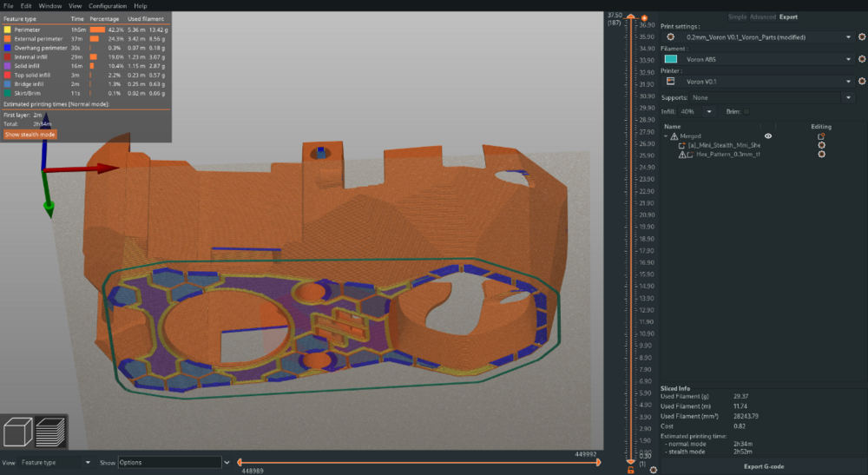Open print settings via gear beside the preset dropdown
Viewport: 868px width, 475px height.
[x=862, y=37]
